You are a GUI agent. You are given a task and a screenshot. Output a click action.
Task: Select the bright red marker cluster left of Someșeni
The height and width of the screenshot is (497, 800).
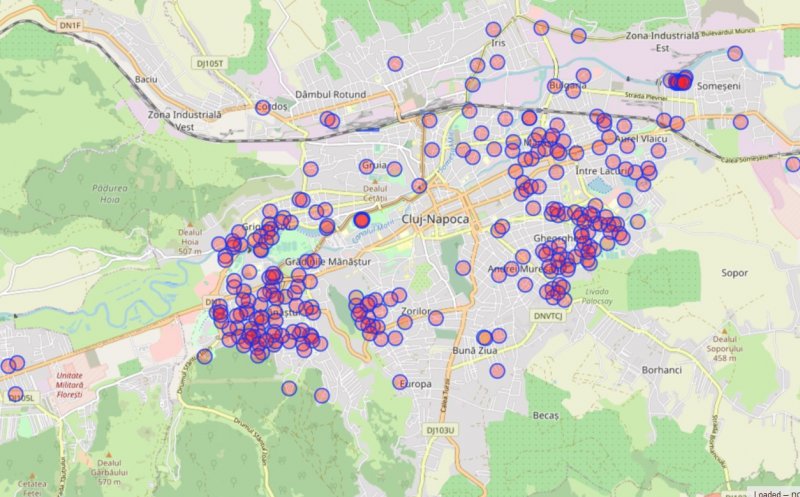[682, 81]
